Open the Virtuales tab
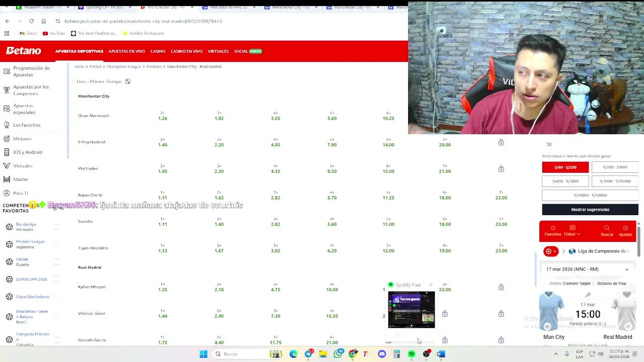This screenshot has height=362, width=644. coord(218,51)
